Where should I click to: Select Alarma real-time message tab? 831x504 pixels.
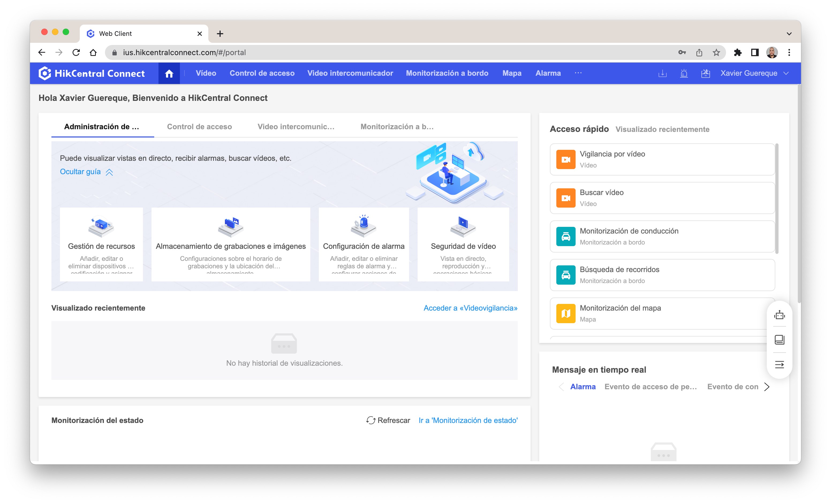click(x=583, y=387)
